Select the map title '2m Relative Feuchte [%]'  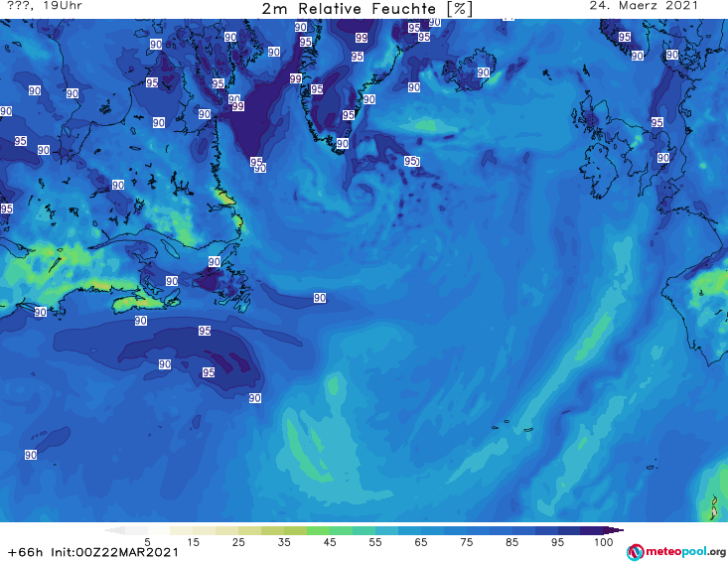pyautogui.click(x=366, y=9)
